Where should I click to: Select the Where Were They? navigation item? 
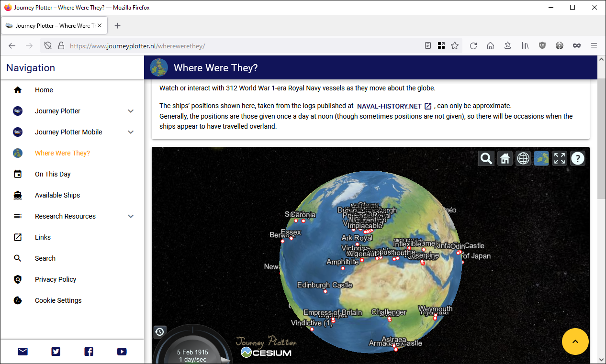point(72,153)
